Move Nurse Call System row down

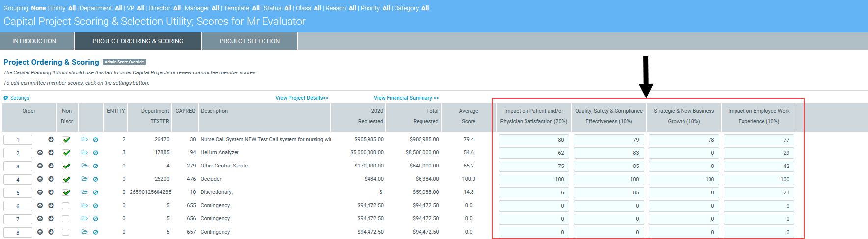coord(51,140)
